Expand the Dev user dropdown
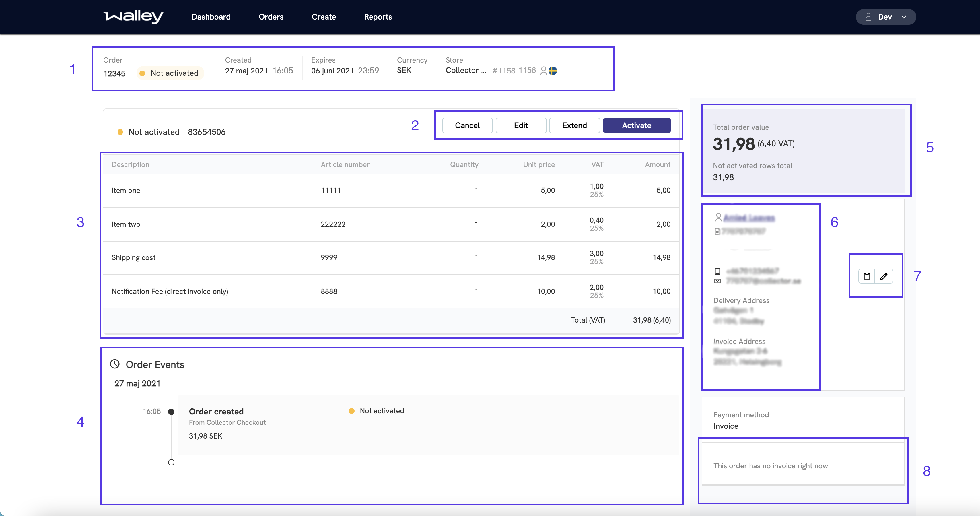Image resolution: width=980 pixels, height=516 pixels. click(886, 17)
